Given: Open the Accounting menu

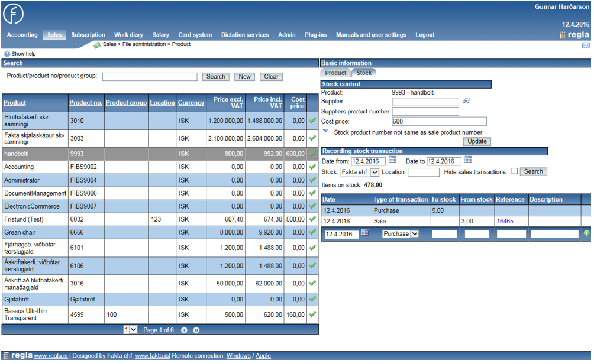Looking at the screenshot, I should (22, 35).
